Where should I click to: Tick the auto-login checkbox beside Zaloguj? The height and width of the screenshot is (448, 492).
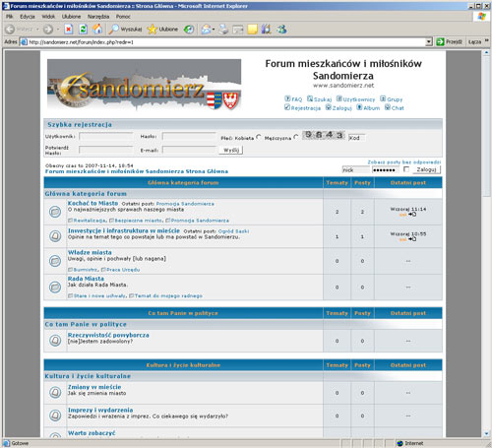click(406, 169)
